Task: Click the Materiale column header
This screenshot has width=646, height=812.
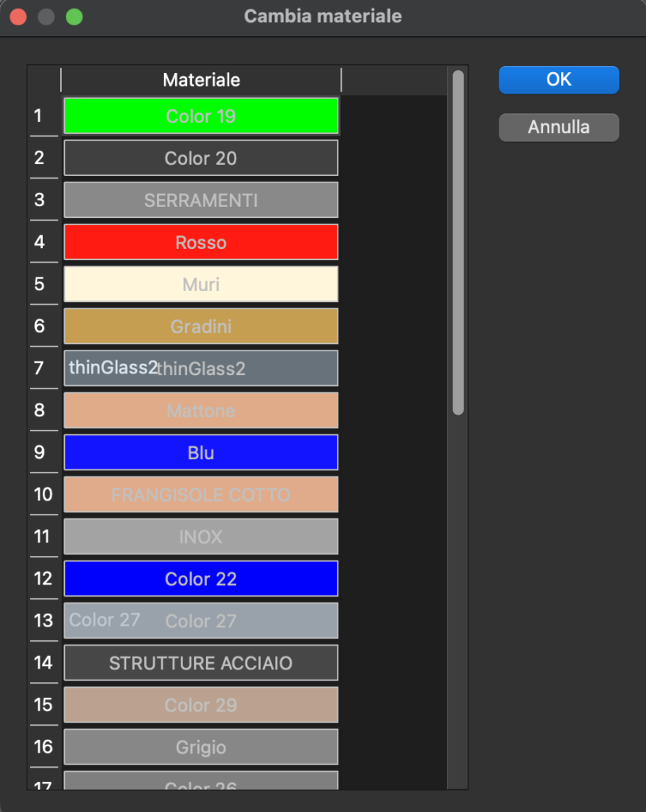Action: point(201,80)
